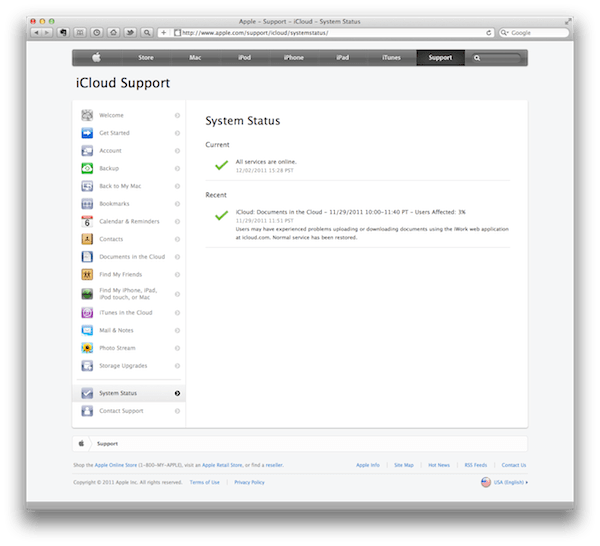
Task: Click the arrow next to Get Started
Action: click(177, 133)
